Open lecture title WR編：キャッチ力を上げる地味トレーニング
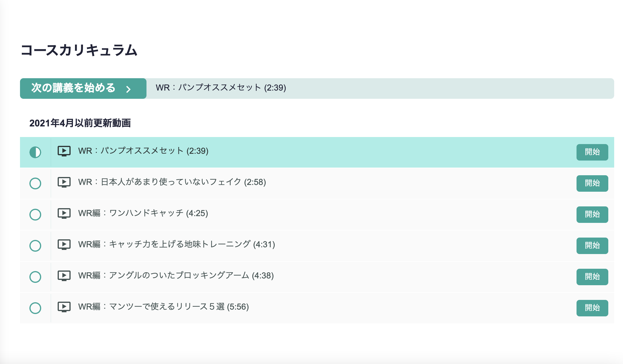 point(176,244)
